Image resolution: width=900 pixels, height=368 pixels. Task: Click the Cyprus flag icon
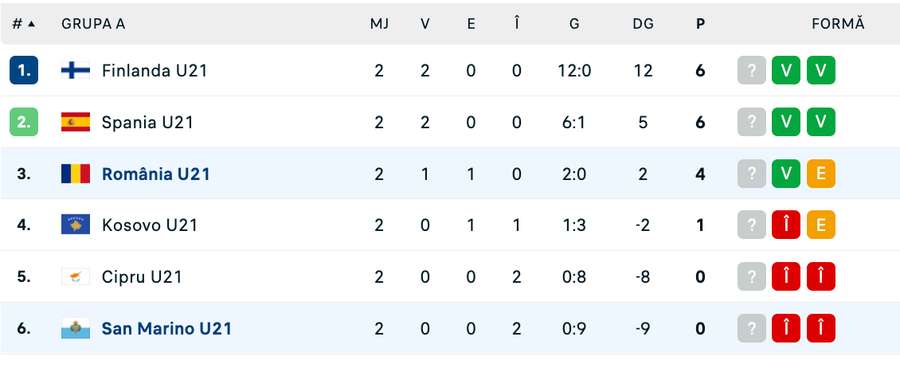[76, 277]
